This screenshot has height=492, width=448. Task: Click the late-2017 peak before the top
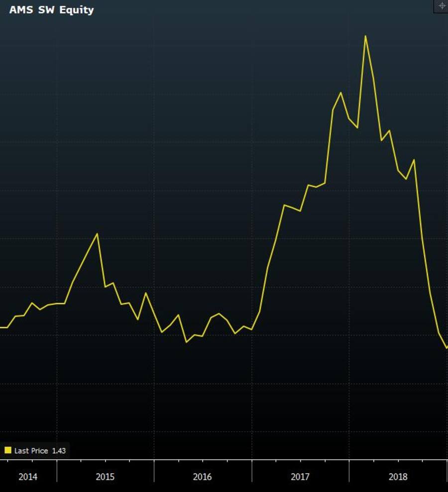tap(340, 93)
